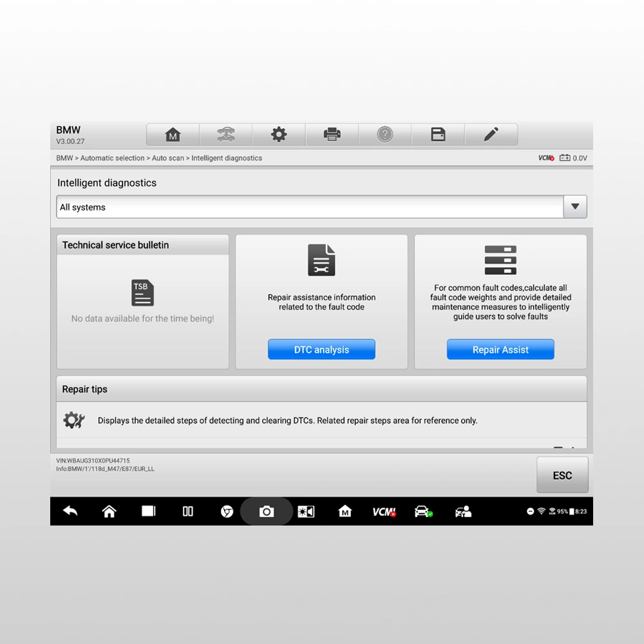Tap the Android back arrow
This screenshot has width=644, height=644.
[70, 511]
